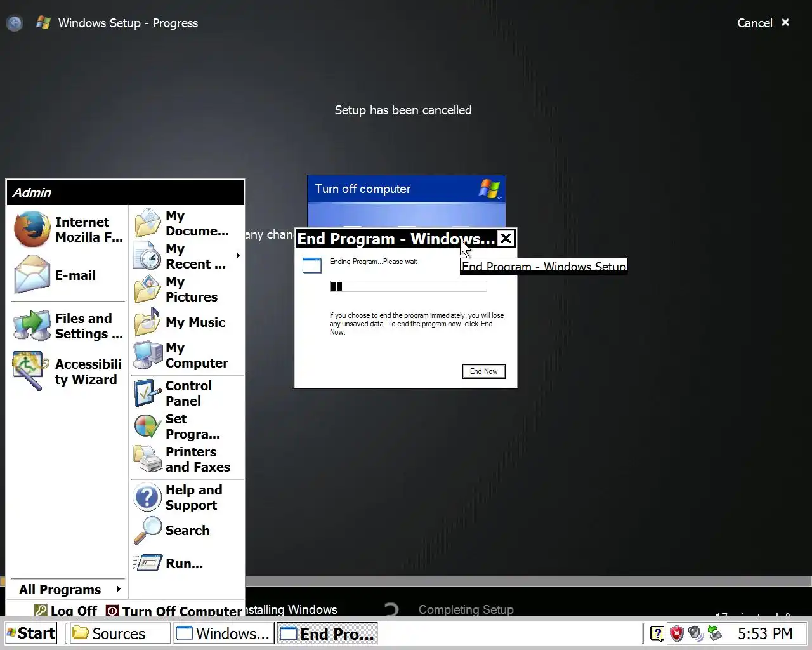812x650 pixels.
Task: Expand My Recent Documents submenu arrow
Action: [x=238, y=256]
